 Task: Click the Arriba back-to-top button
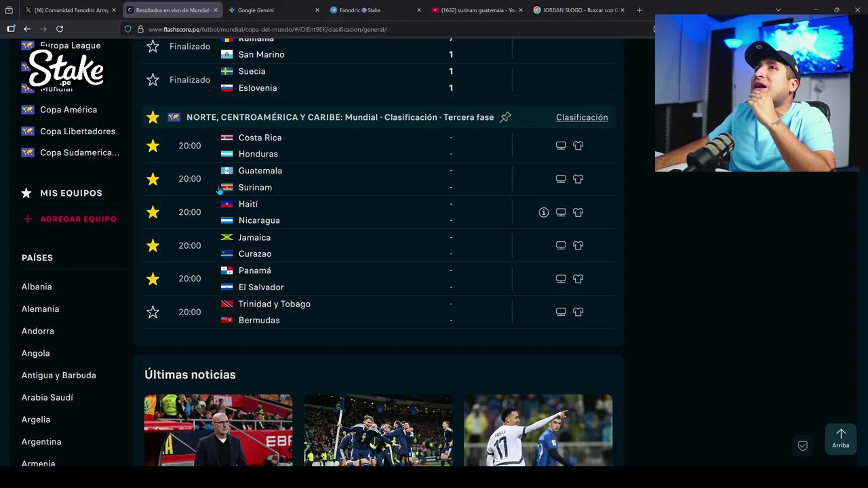[841, 439]
